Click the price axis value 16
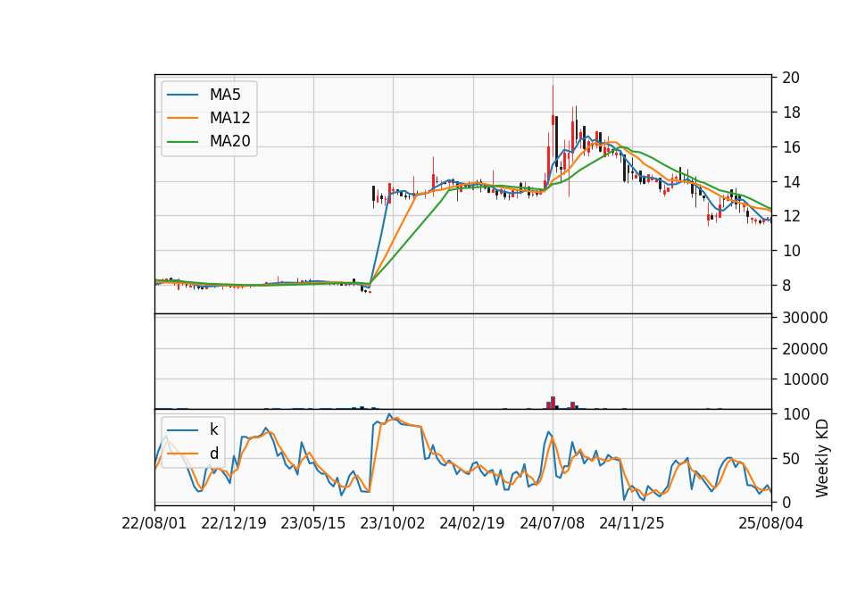857x616 pixels. coord(791,147)
